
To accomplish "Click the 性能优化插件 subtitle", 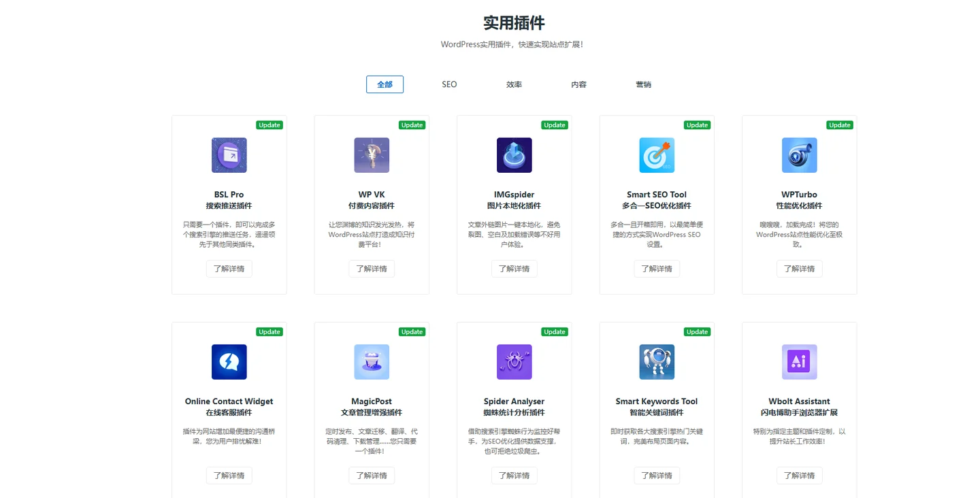I will [800, 206].
